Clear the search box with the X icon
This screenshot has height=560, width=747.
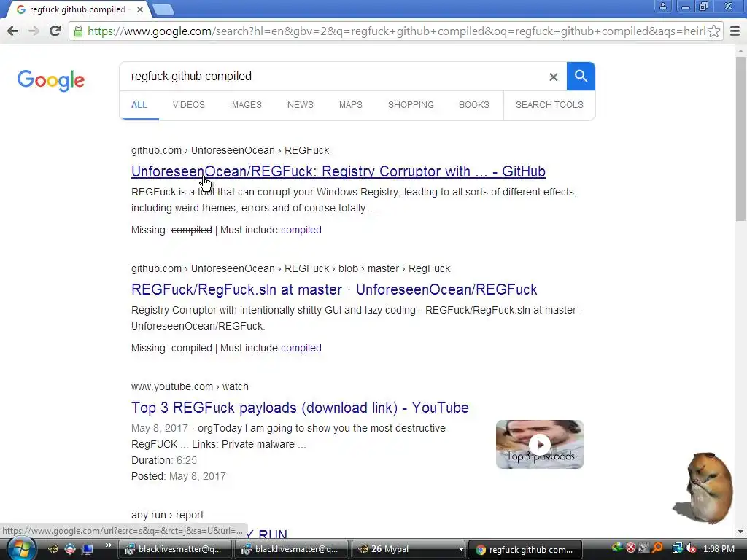[553, 77]
